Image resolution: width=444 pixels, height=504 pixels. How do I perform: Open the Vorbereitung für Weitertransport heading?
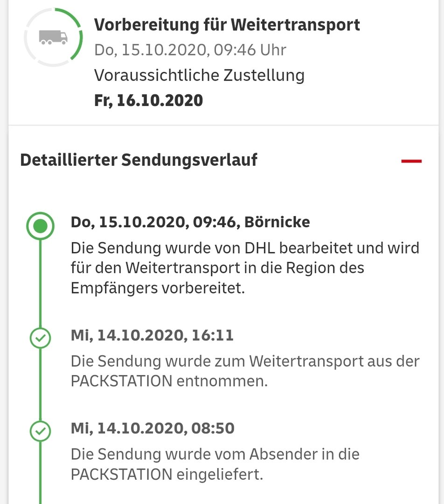[227, 25]
